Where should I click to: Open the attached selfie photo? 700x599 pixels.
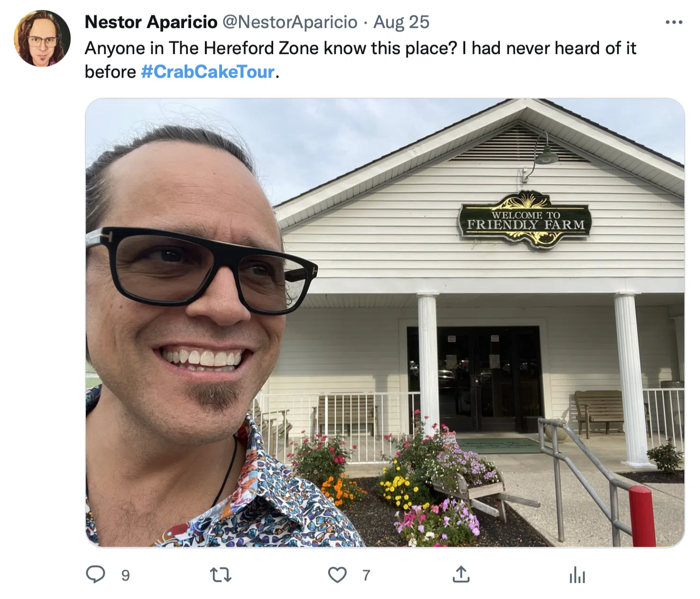pyautogui.click(x=385, y=323)
